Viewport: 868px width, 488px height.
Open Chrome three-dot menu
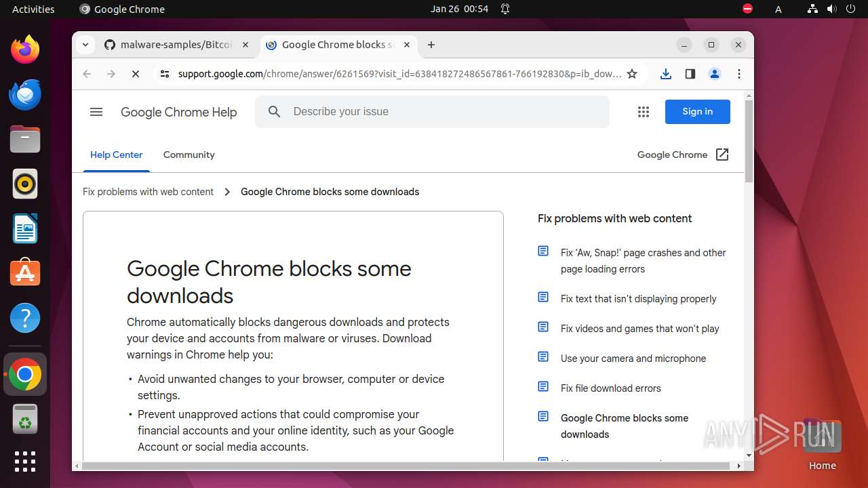point(739,74)
